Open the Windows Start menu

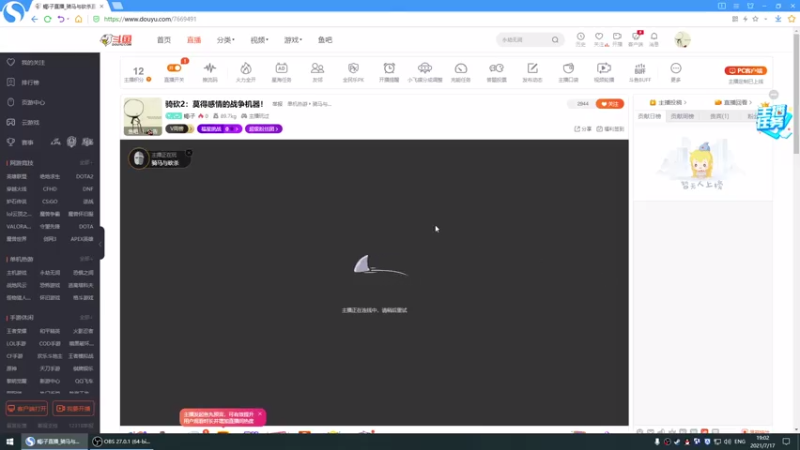coord(10,441)
